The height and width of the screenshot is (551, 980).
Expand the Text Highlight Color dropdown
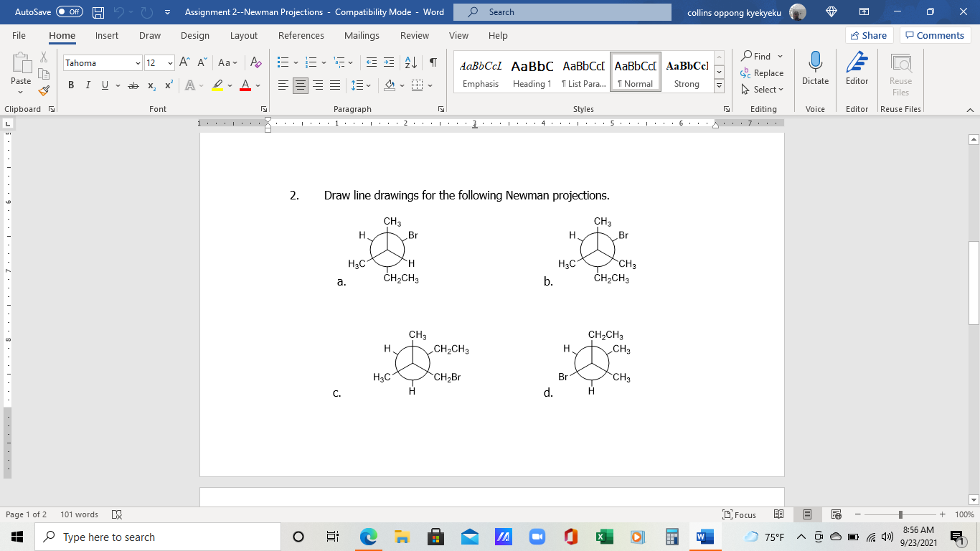[x=228, y=85]
